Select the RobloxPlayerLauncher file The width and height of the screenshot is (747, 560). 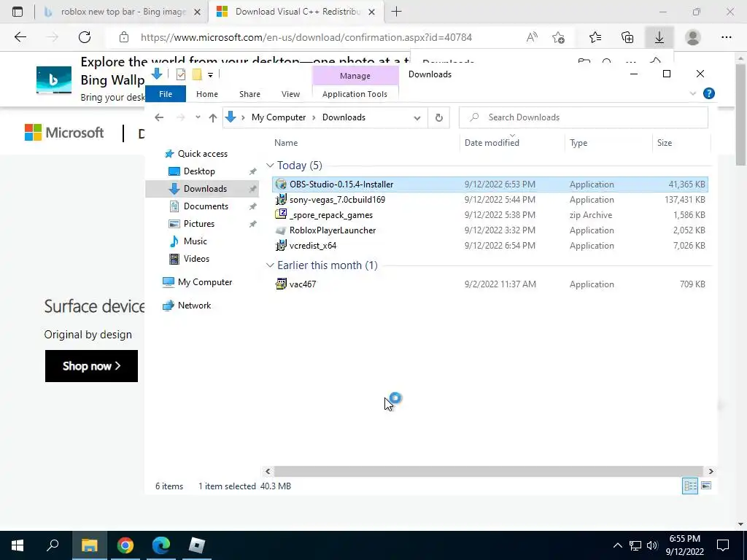click(489, 230)
